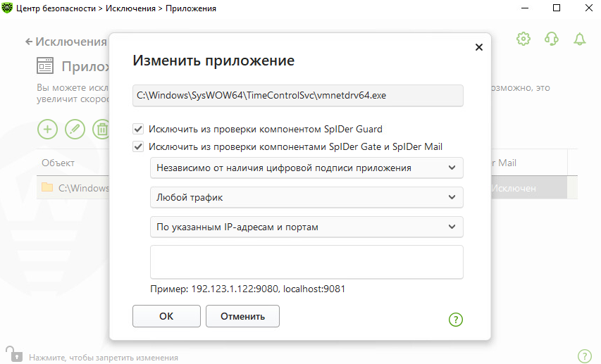Minimize the Dr.Web window
This screenshot has width=601, height=364.
tap(525, 8)
